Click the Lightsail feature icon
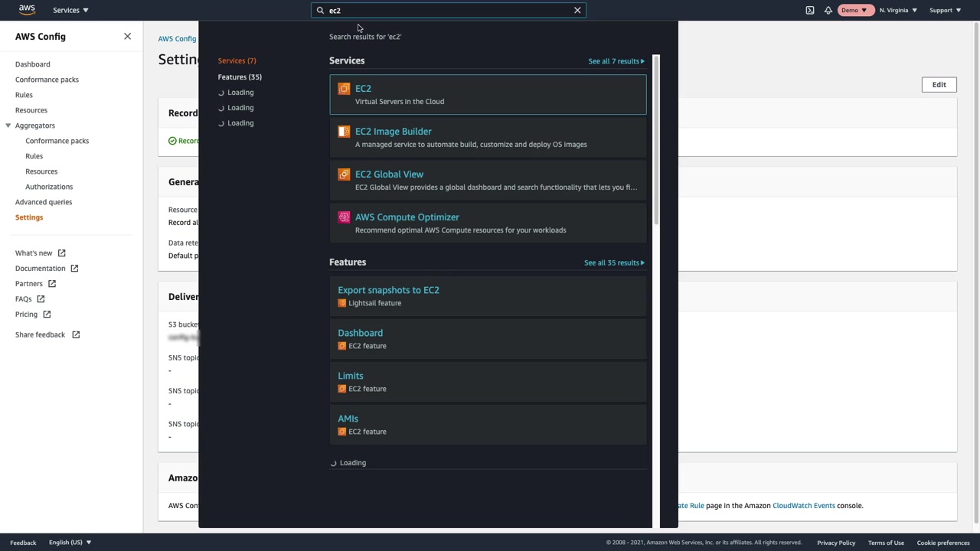Image resolution: width=980 pixels, height=551 pixels. pyautogui.click(x=342, y=303)
